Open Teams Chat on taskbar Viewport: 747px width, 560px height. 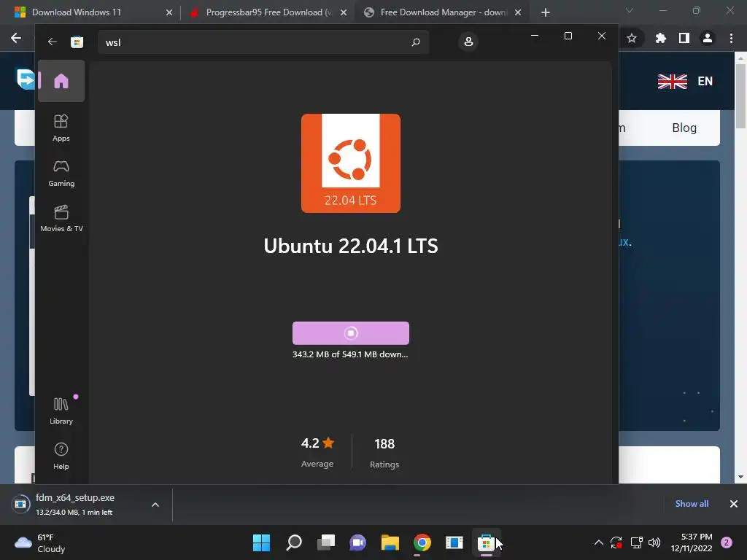pyautogui.click(x=357, y=542)
